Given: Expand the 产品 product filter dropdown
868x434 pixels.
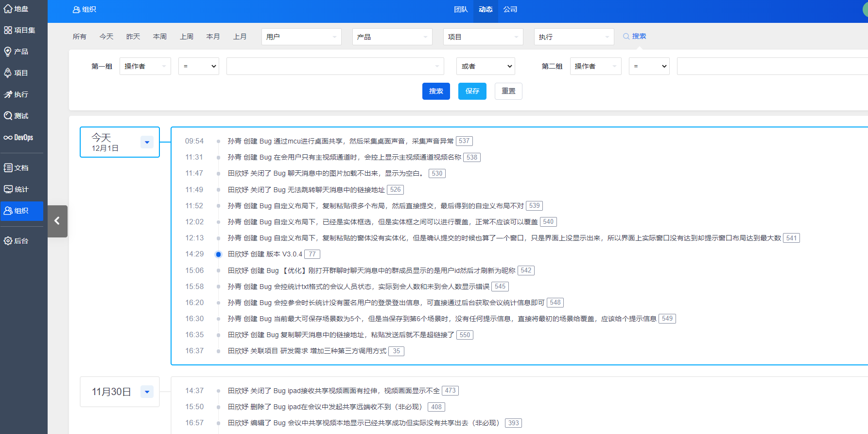Looking at the screenshot, I should [x=392, y=37].
